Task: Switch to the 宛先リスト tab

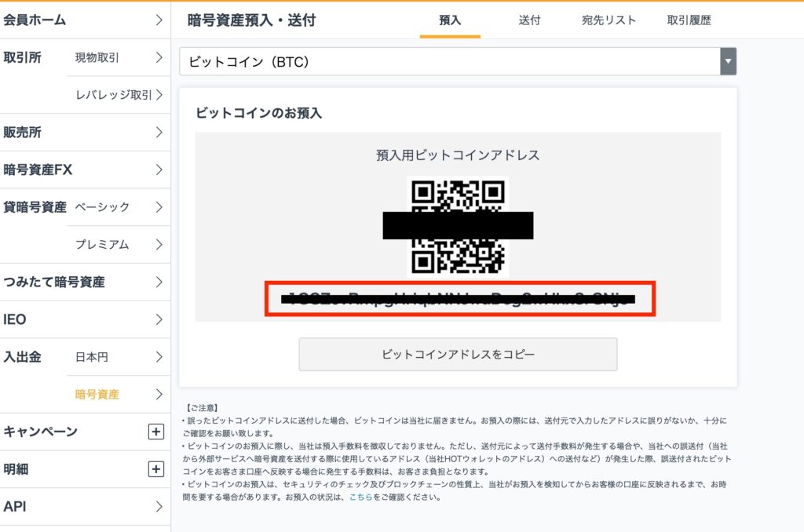Action: 608,20
